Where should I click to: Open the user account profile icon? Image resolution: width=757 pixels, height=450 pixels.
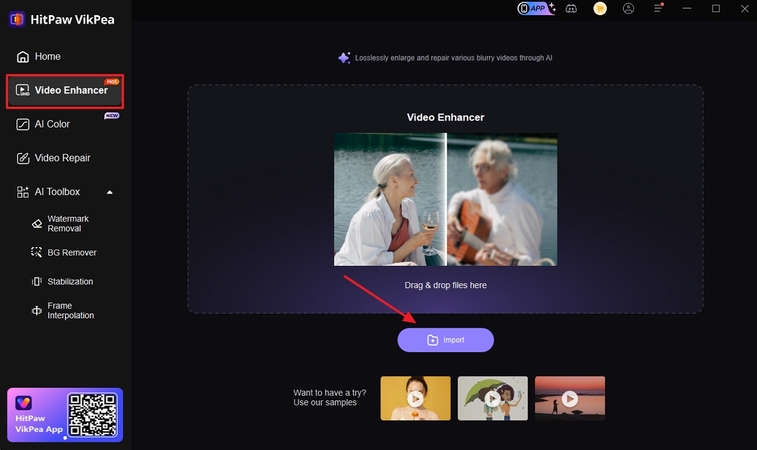(628, 8)
